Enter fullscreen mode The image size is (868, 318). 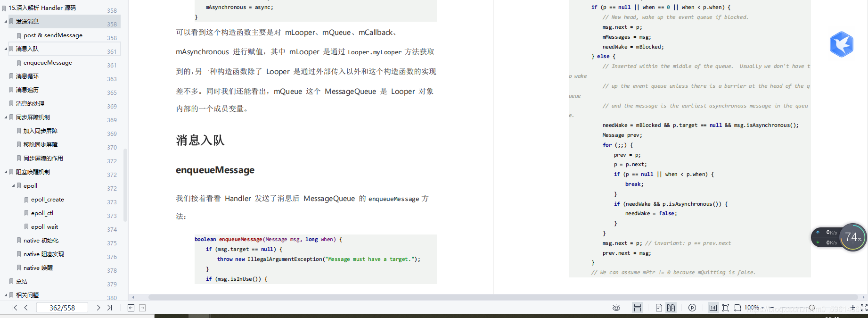(x=864, y=308)
